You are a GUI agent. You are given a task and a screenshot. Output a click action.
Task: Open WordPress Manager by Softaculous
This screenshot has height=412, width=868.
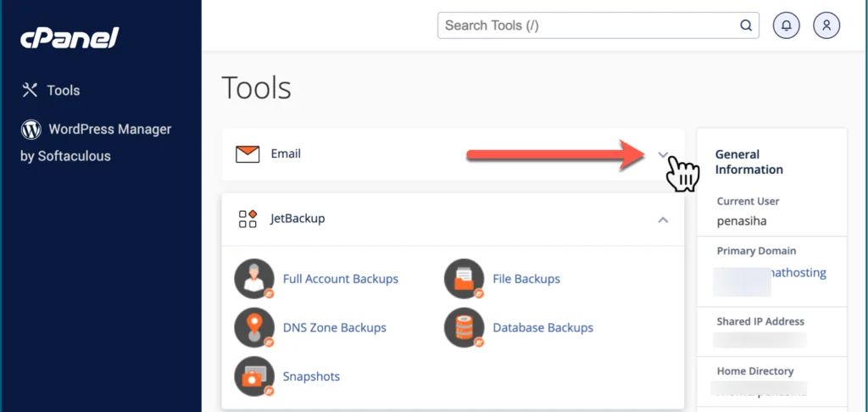[x=109, y=130]
